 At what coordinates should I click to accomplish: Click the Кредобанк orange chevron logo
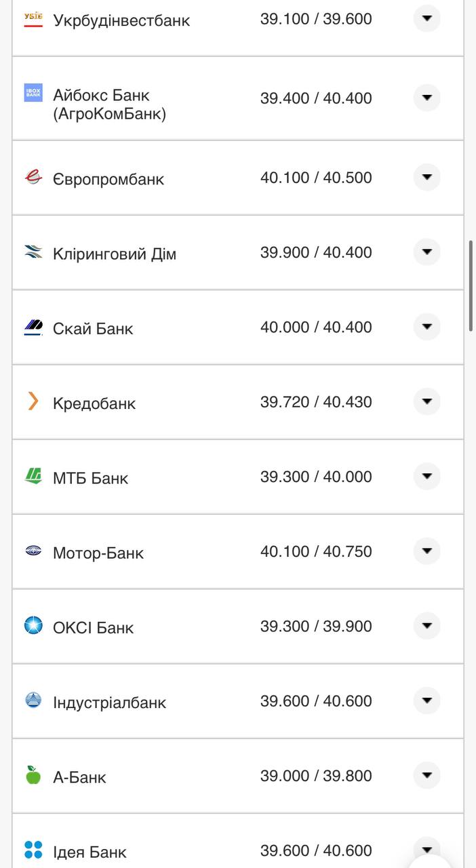[33, 401]
